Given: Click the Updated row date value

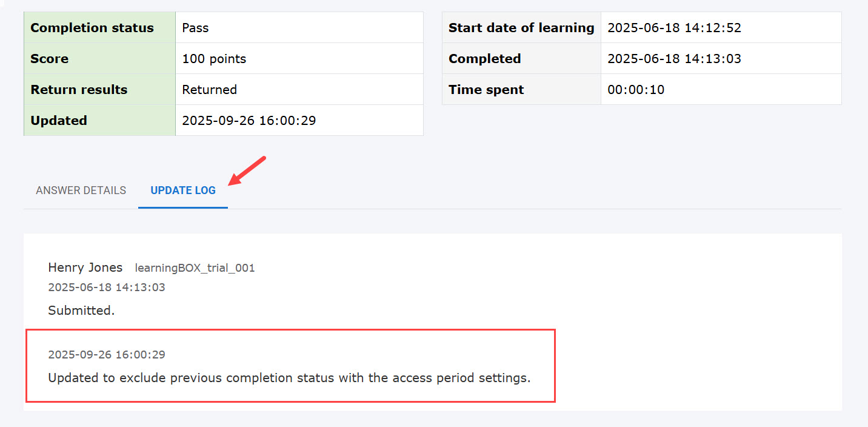Looking at the screenshot, I should tap(249, 121).
